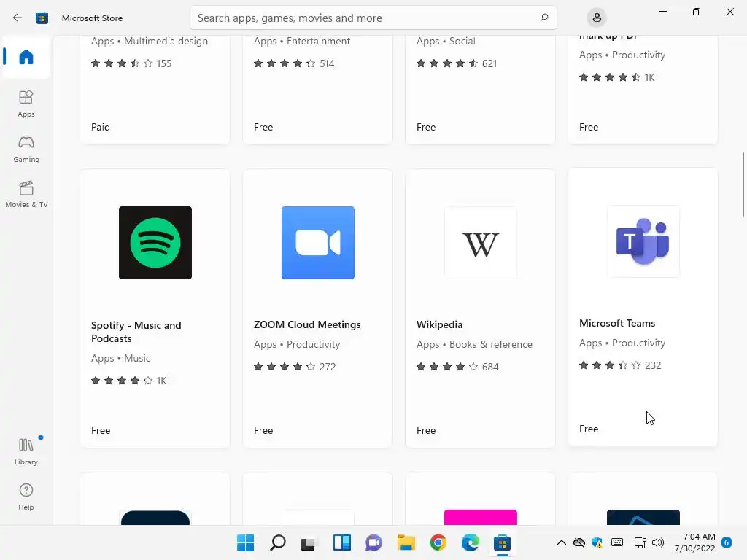Open the Wikipedia app title
747x560 pixels.
tap(439, 324)
